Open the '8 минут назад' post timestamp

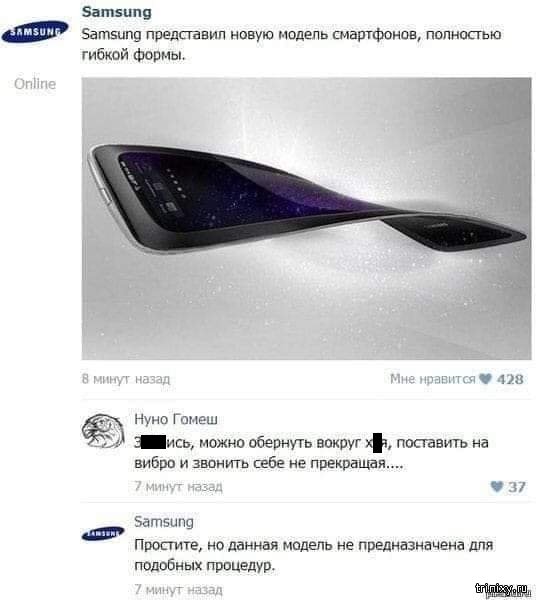point(126,379)
